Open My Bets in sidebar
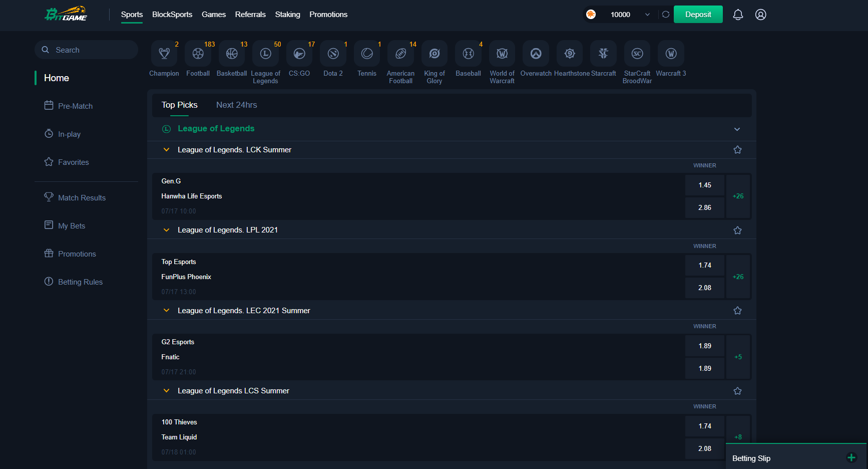 65,225
